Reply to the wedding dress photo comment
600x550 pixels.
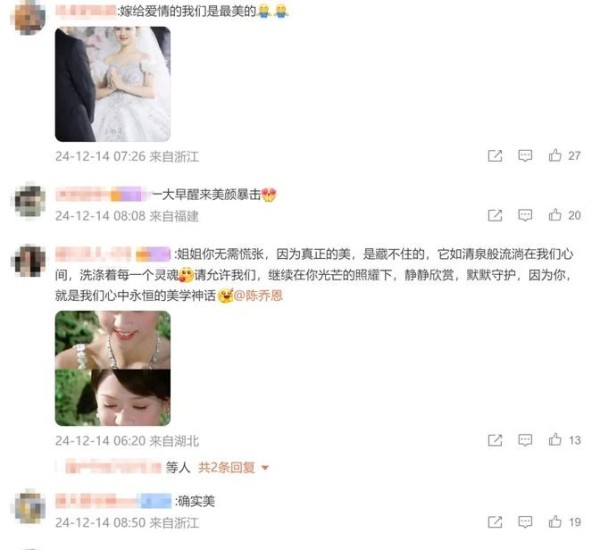[525, 155]
